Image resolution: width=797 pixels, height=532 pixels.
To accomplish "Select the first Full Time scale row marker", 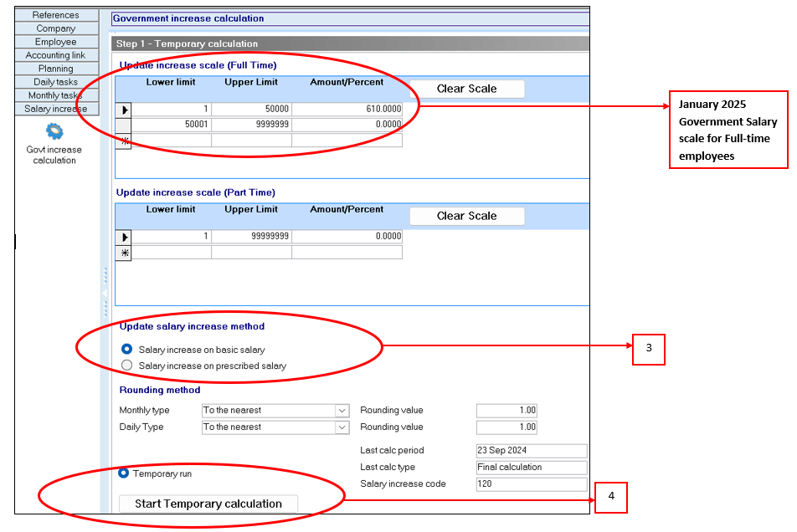I will pyautogui.click(x=123, y=110).
